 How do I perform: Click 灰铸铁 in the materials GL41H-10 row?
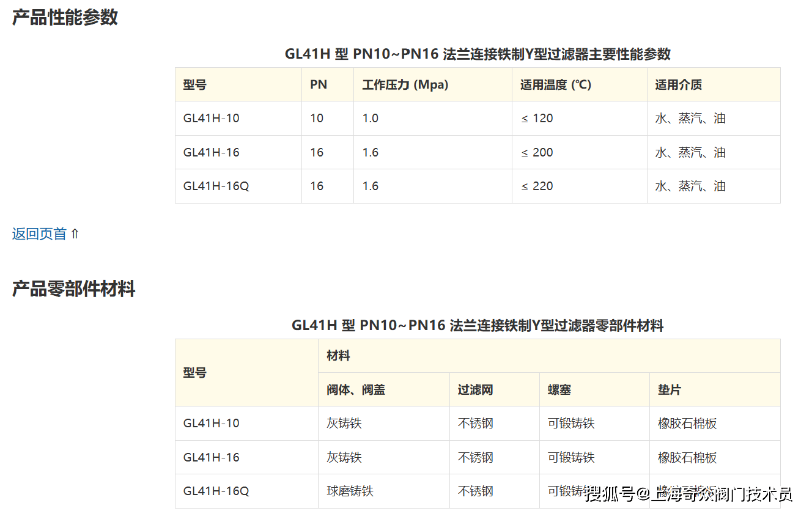(x=344, y=423)
